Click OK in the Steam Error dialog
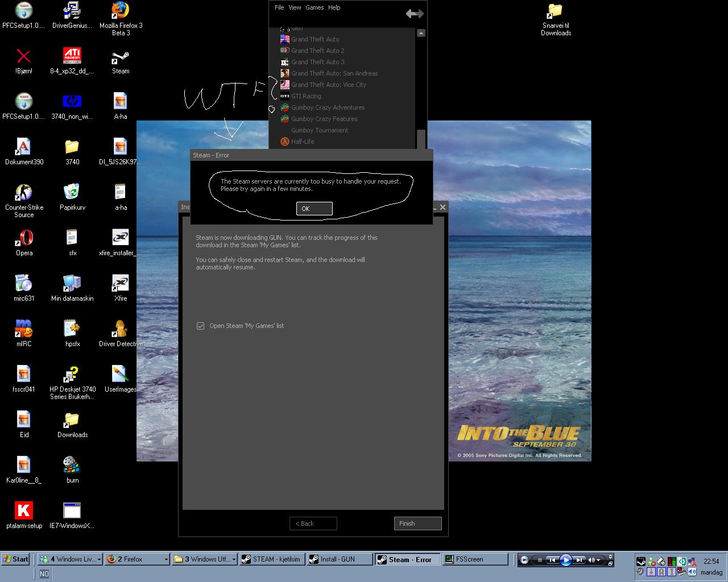The height and width of the screenshot is (582, 728). 314,209
